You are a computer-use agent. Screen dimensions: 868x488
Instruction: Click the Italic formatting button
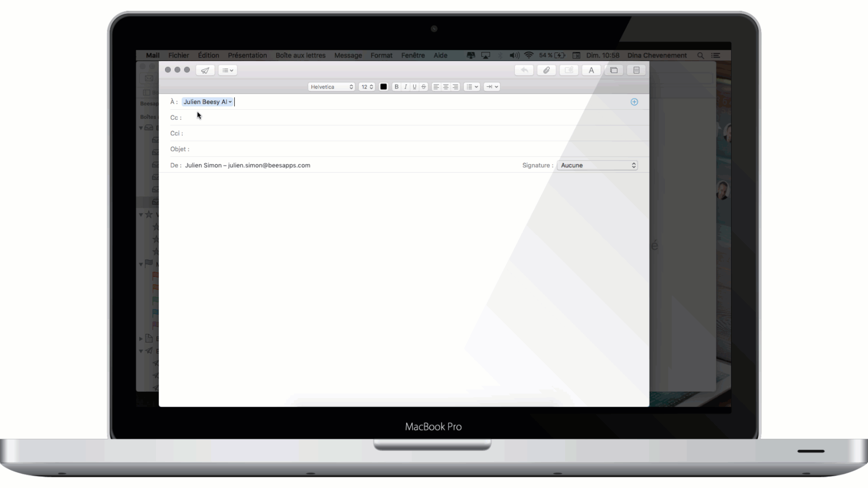(x=406, y=86)
